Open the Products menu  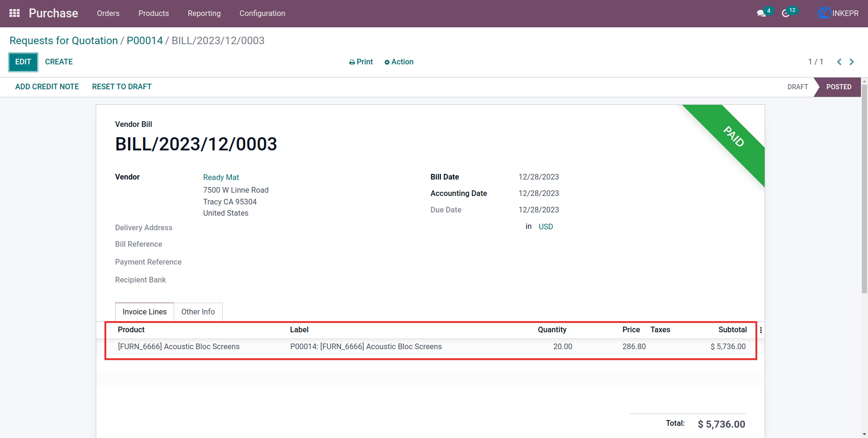coord(154,13)
